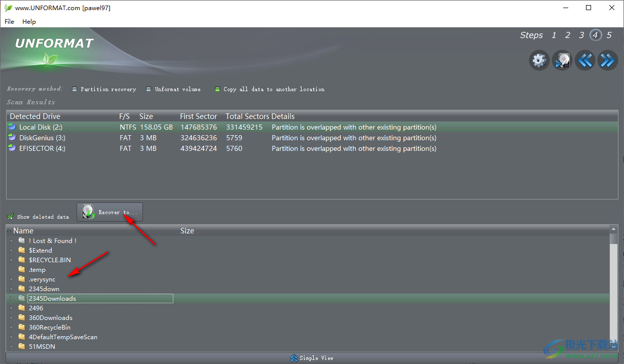The height and width of the screenshot is (364, 624).
Task: Jump to step 2
Action: (x=568, y=35)
